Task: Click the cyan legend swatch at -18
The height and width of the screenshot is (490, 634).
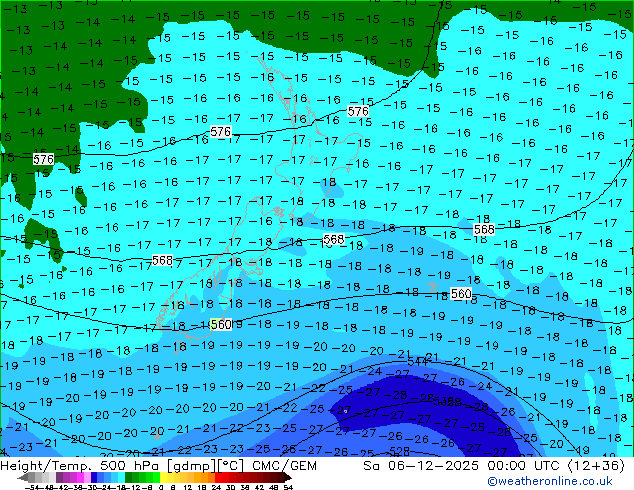Action: pos(121,477)
